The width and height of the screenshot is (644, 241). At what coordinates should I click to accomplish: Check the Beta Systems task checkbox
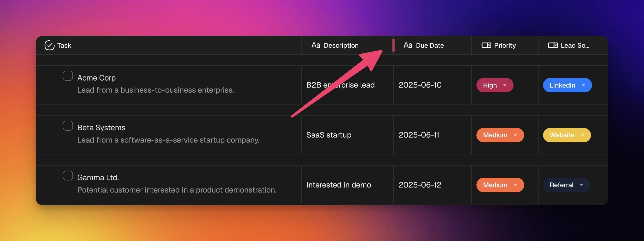[68, 126]
